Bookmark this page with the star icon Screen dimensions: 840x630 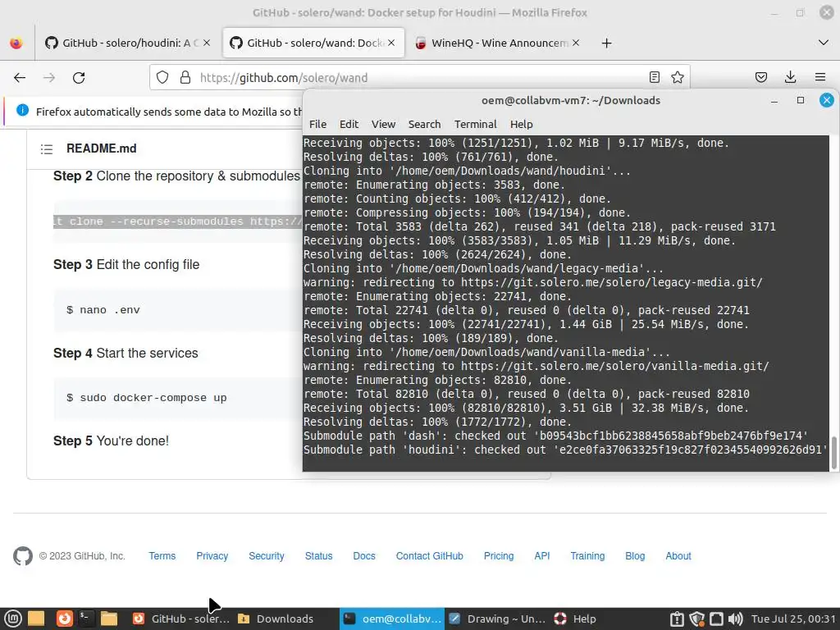coord(677,78)
